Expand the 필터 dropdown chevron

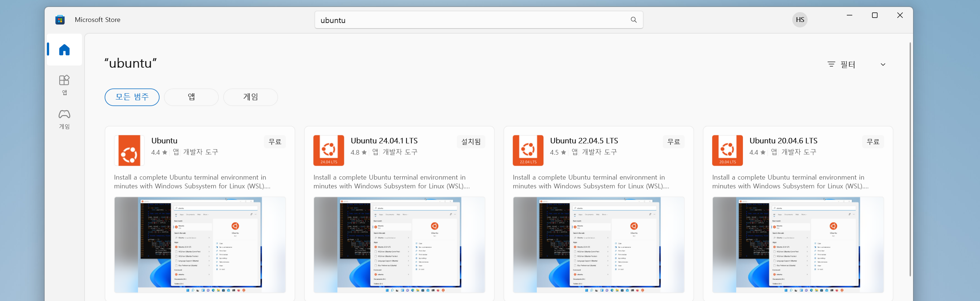point(883,65)
